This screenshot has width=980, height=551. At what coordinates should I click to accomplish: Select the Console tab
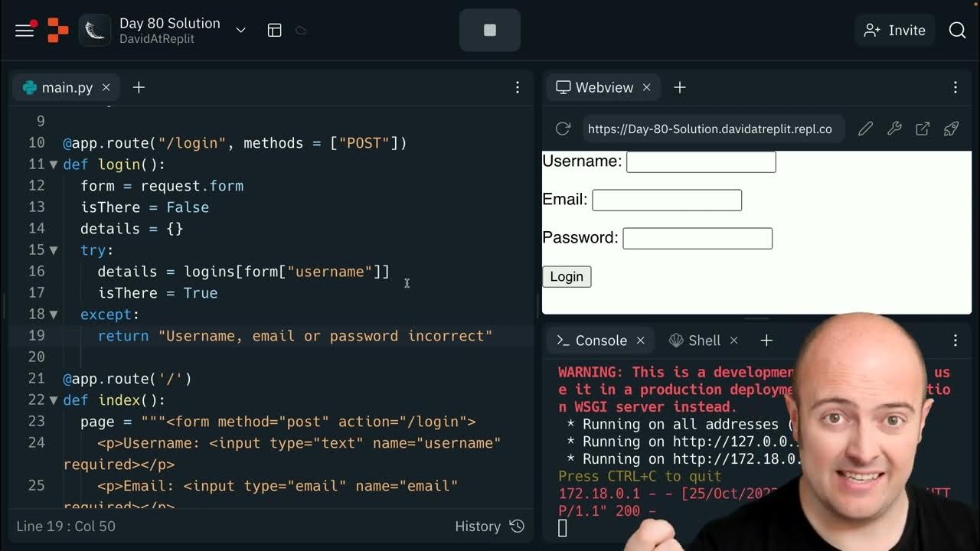[592, 341]
